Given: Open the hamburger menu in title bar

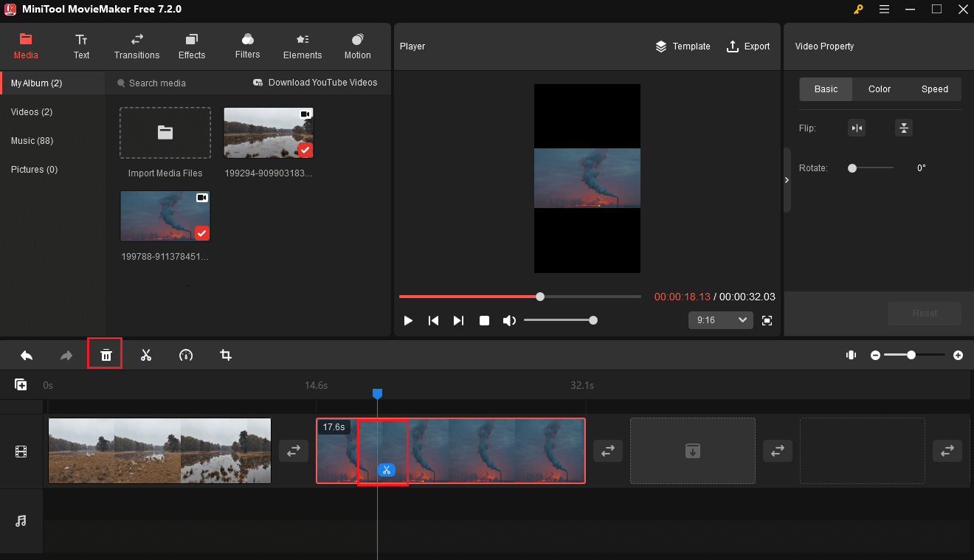Looking at the screenshot, I should coord(884,9).
